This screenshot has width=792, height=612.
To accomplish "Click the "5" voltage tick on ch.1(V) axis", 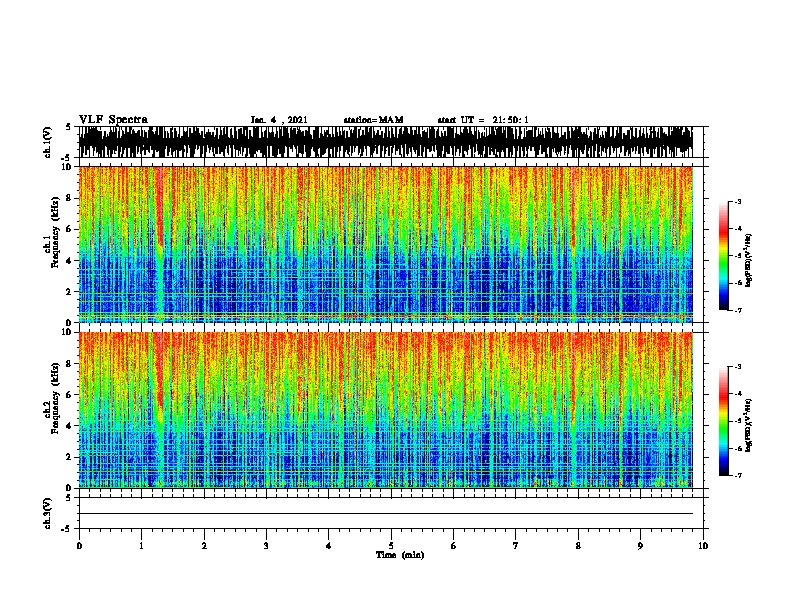I will point(68,127).
